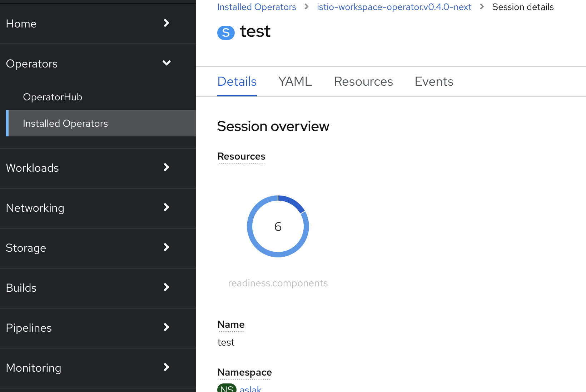Click the NS namespace badge icon
The image size is (586, 392).
pos(227,389)
